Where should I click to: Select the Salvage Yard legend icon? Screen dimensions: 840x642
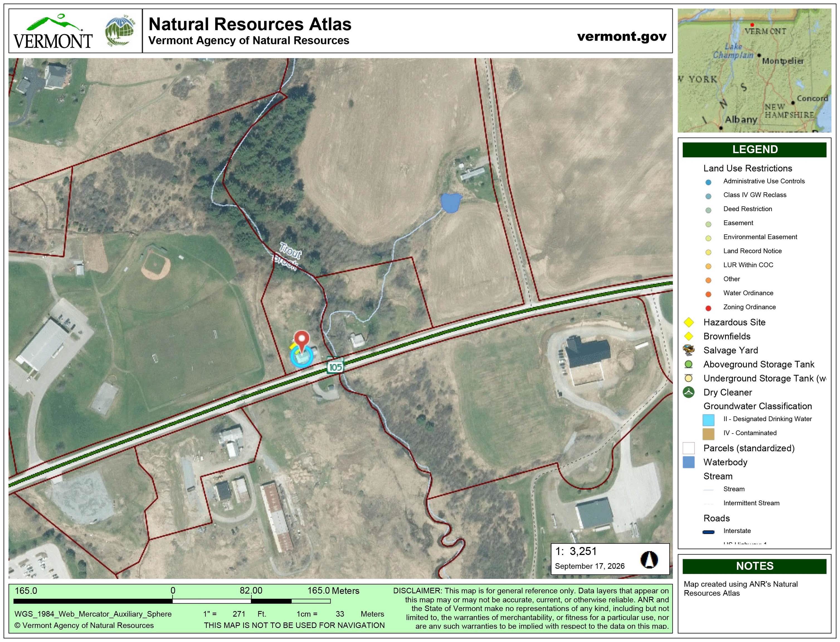tap(688, 350)
